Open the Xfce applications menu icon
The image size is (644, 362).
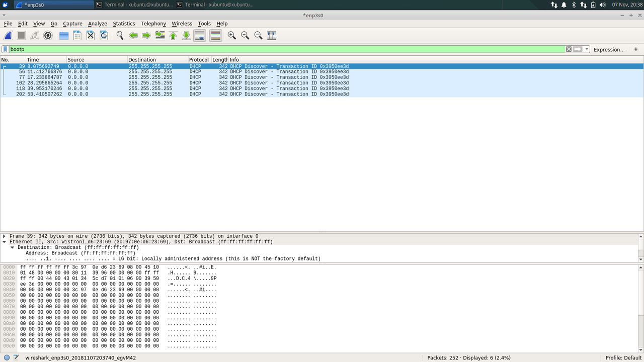coord(5,5)
